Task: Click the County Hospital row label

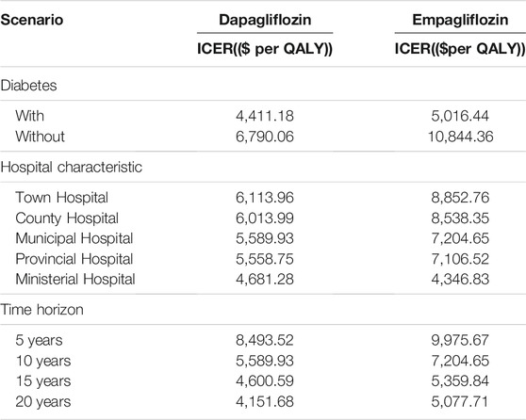Action: click(67, 218)
